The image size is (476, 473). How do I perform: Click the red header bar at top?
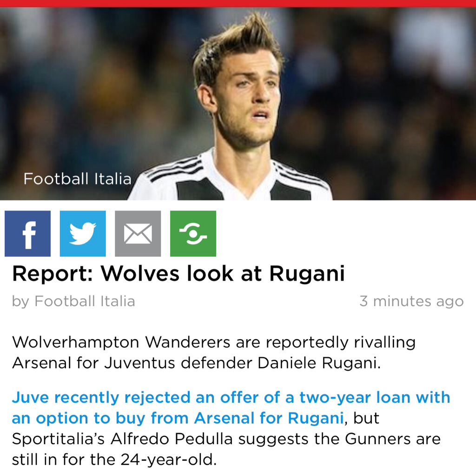pyautogui.click(x=238, y=3)
